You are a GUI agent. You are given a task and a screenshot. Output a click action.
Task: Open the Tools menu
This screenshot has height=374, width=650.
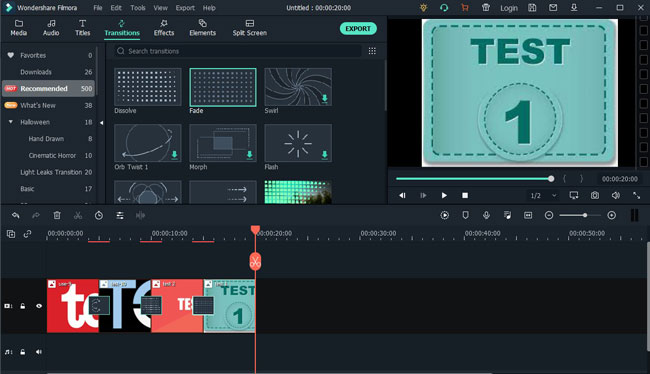point(138,8)
